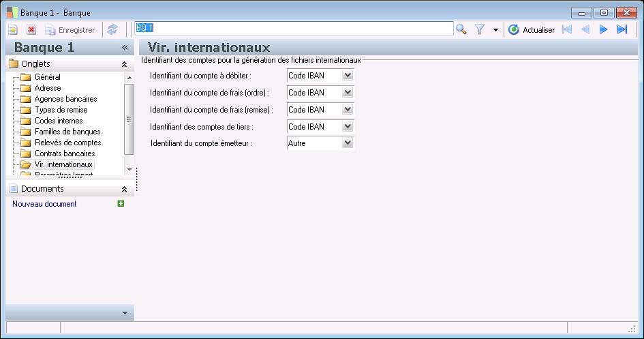
Task: Maximize the Banque window
Action: (604, 13)
